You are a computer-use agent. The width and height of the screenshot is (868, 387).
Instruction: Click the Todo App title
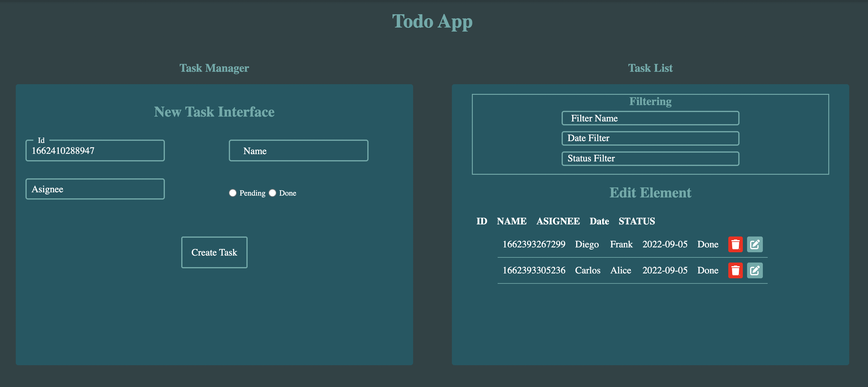tap(432, 21)
